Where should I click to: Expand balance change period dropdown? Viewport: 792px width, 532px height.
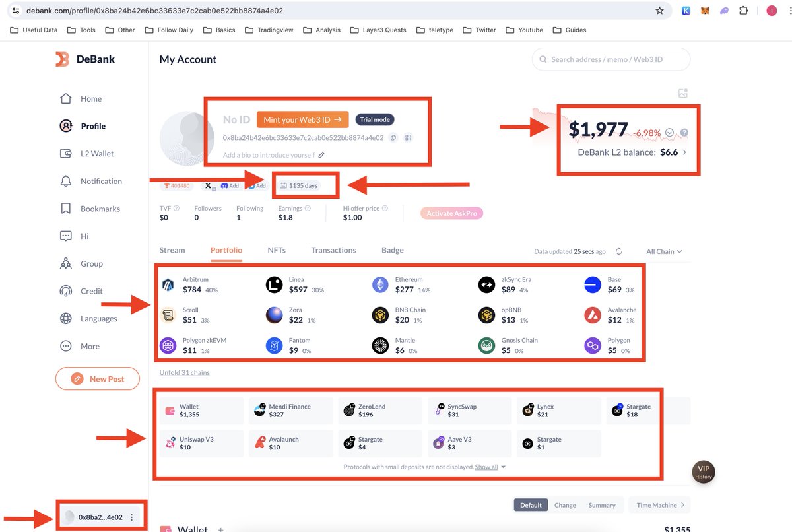[670, 133]
